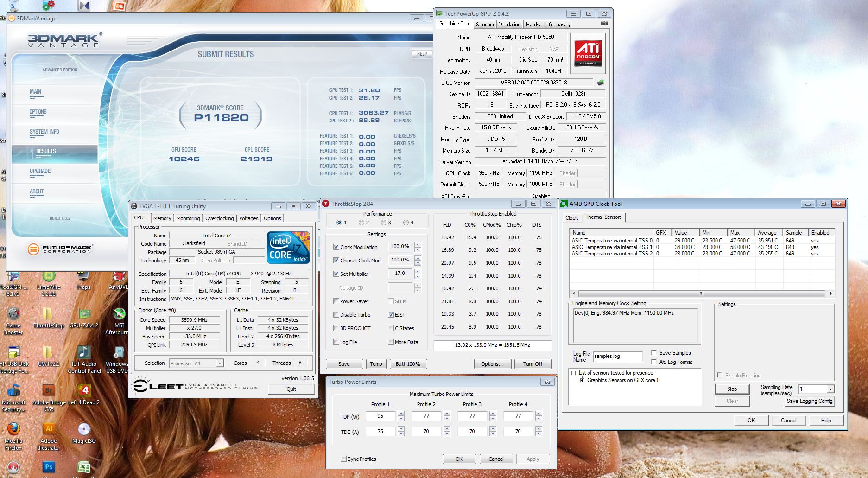This screenshot has height=478, width=868.
Task: Open the UWTv2.1 desktop folder
Action: click(48, 356)
